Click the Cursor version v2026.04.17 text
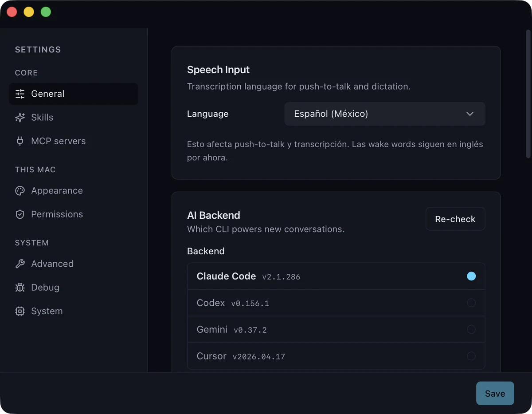 [x=259, y=357]
